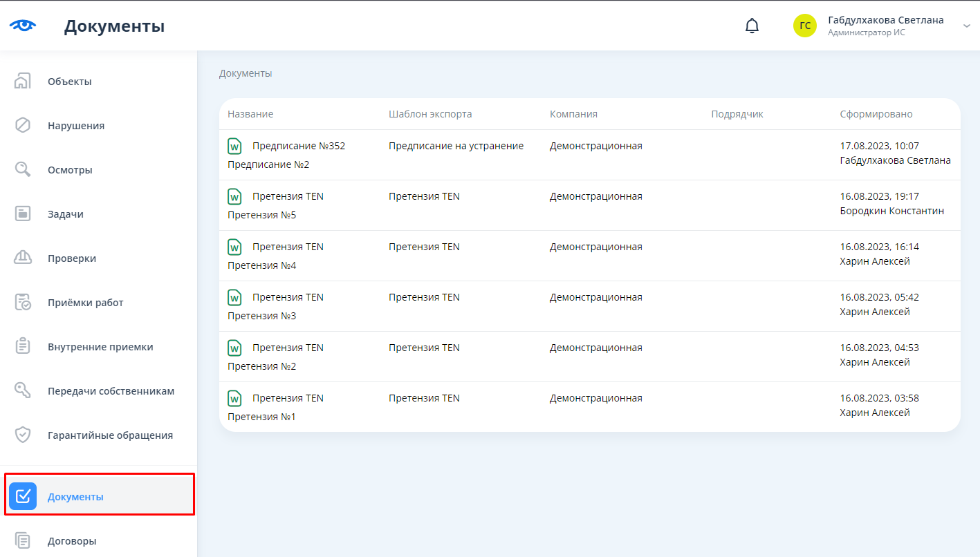Image resolution: width=980 pixels, height=557 pixels.
Task: Open the Претензия №5 document
Action: 261,215
